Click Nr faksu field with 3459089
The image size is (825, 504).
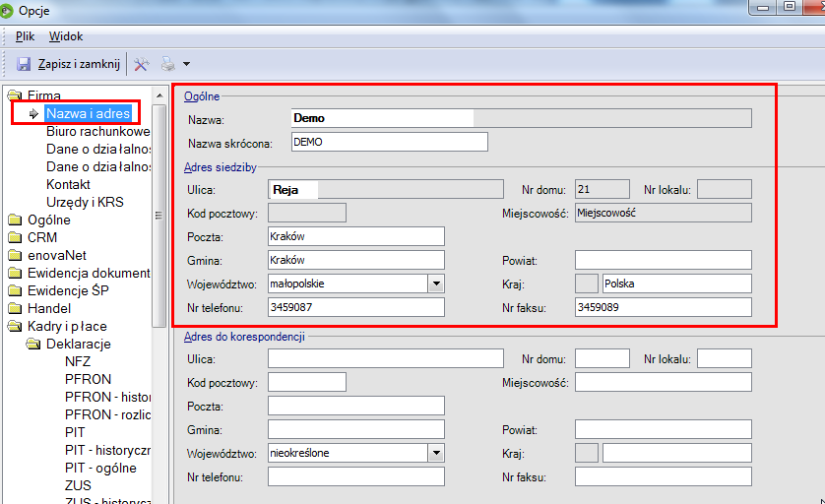(664, 307)
